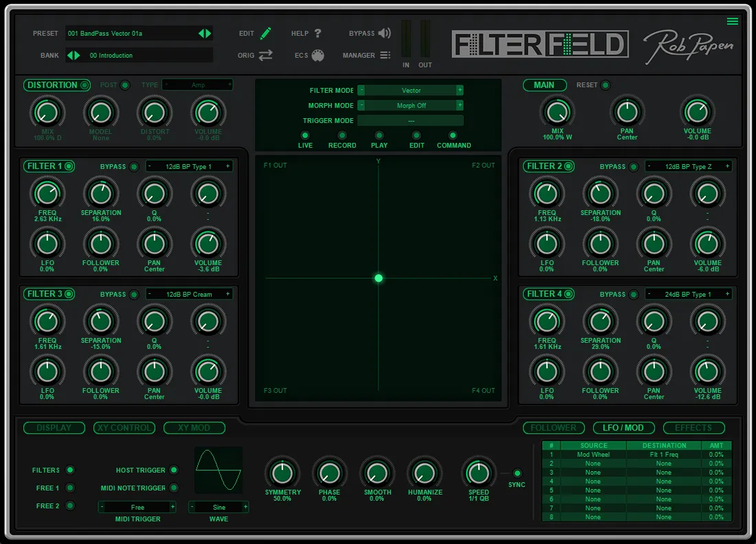Toggle Distortion POST switch

click(x=125, y=85)
